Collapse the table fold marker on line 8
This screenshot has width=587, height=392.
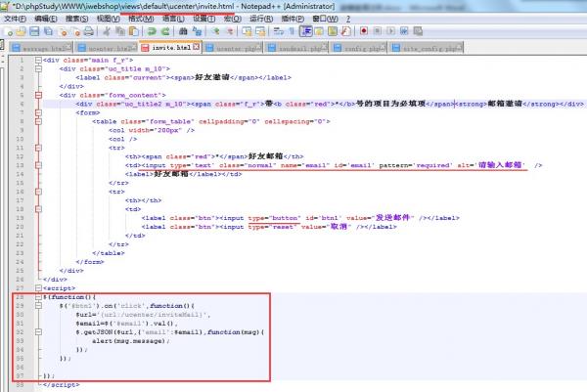coord(38,121)
